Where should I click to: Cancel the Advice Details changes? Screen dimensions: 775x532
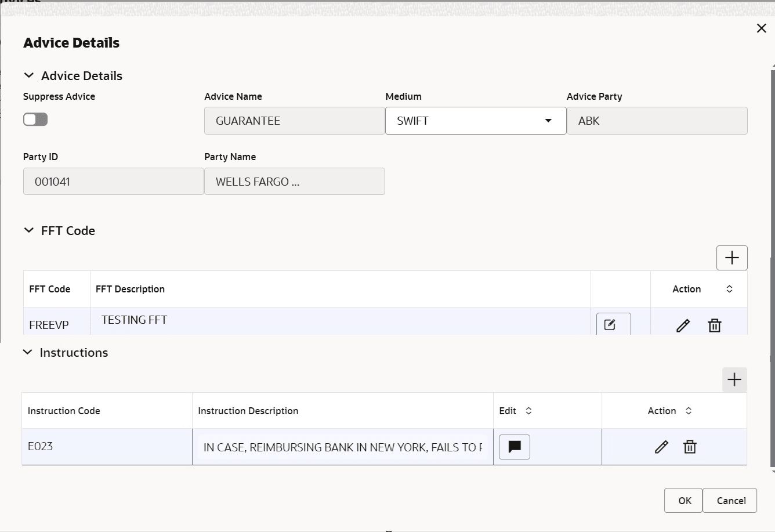(x=730, y=500)
